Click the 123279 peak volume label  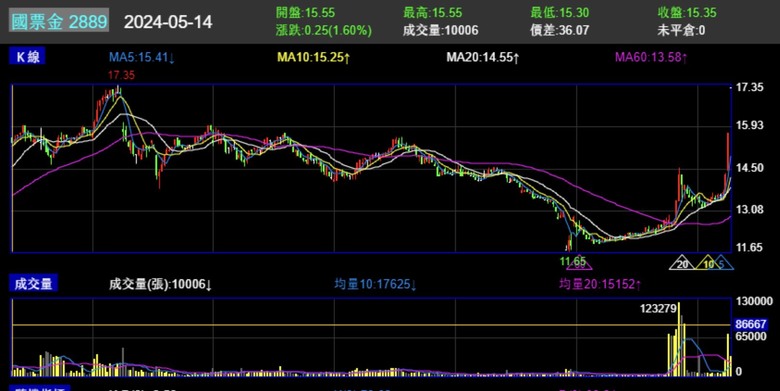(x=658, y=309)
